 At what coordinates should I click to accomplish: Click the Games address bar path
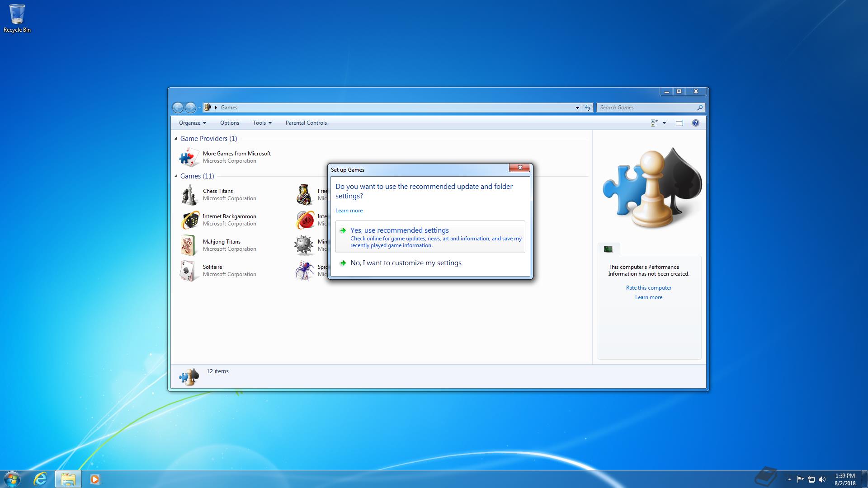(x=229, y=108)
